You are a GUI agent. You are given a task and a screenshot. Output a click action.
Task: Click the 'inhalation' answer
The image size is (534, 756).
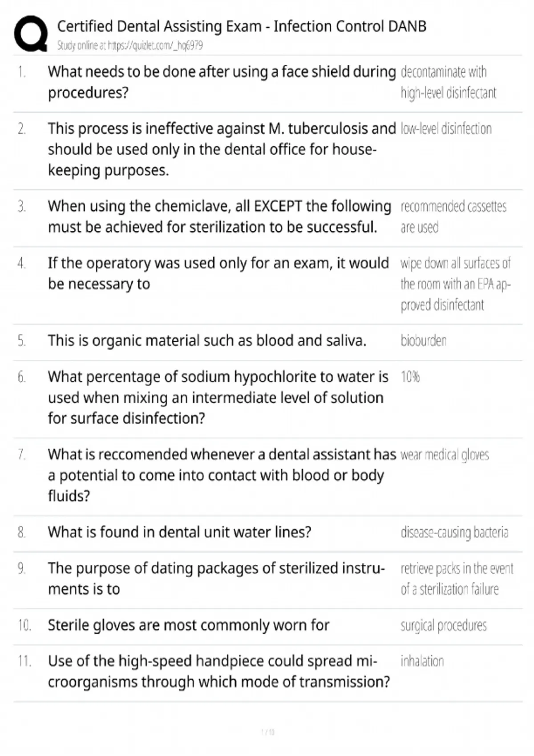pos(422,661)
